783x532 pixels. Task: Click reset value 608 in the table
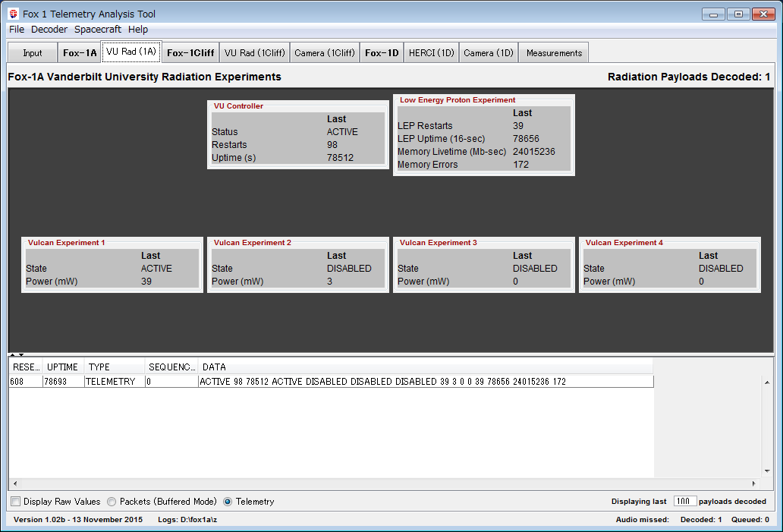coord(26,382)
